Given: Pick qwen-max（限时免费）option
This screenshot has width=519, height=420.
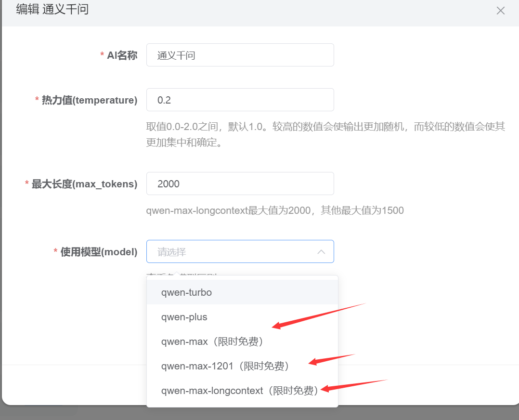Looking at the screenshot, I should pos(242,341).
